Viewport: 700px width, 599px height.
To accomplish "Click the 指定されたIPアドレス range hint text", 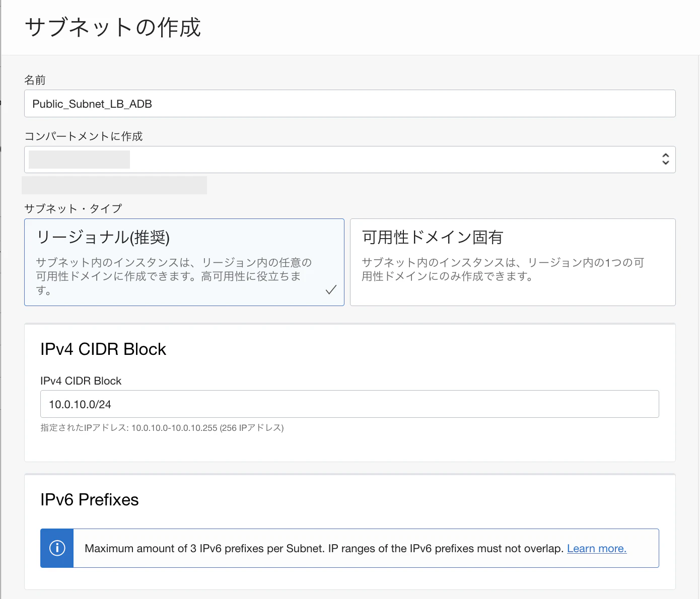I will [162, 428].
